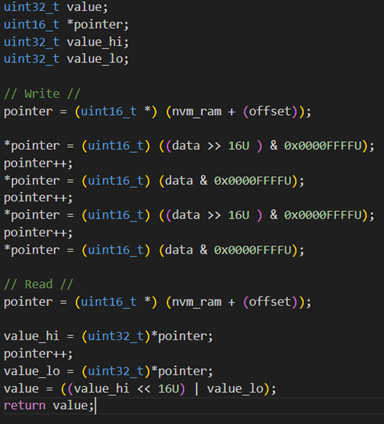Click '| value_lo' in the value assignment
This screenshot has width=384, height=424.
click(x=228, y=388)
